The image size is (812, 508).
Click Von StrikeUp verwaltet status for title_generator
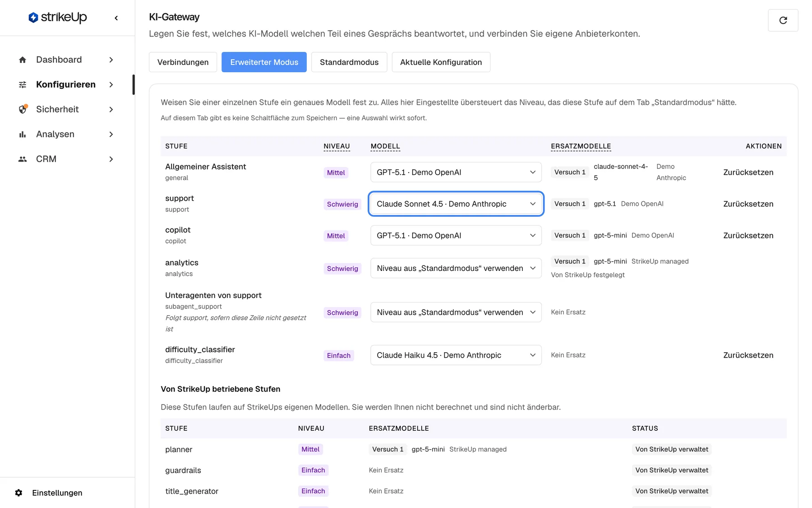[x=672, y=491]
